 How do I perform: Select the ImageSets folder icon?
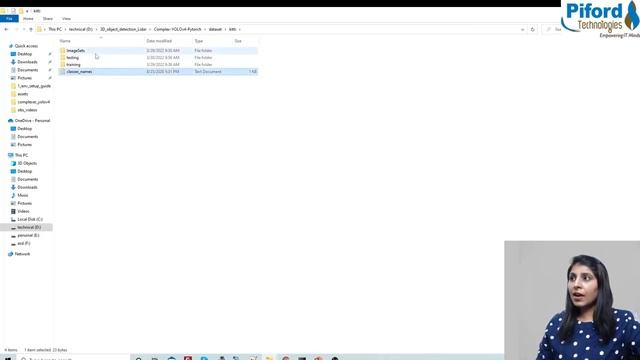tap(62, 51)
